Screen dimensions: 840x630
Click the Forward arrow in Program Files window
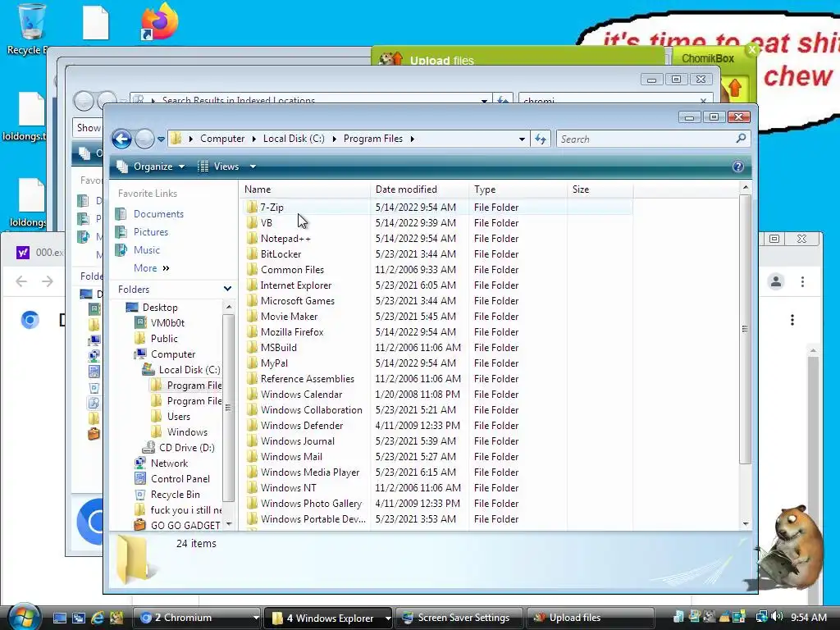point(144,139)
